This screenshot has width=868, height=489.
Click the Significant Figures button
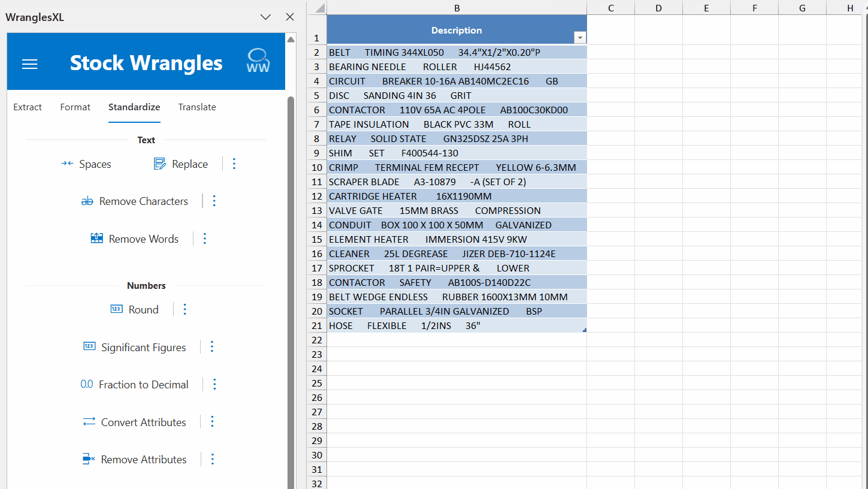coord(143,348)
